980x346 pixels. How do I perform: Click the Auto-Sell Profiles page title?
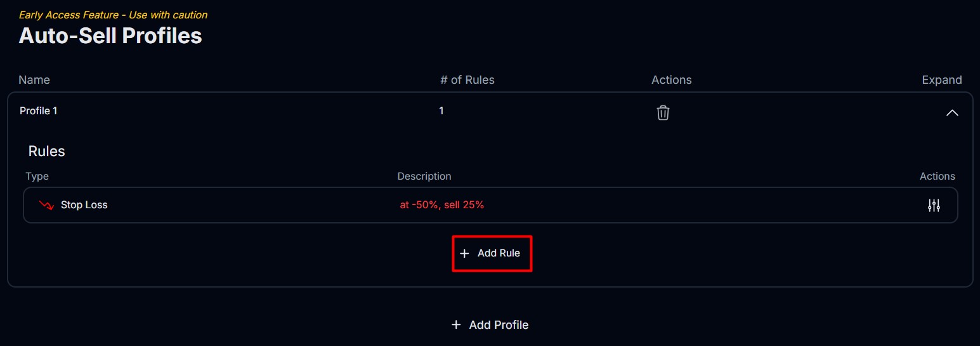pos(110,36)
